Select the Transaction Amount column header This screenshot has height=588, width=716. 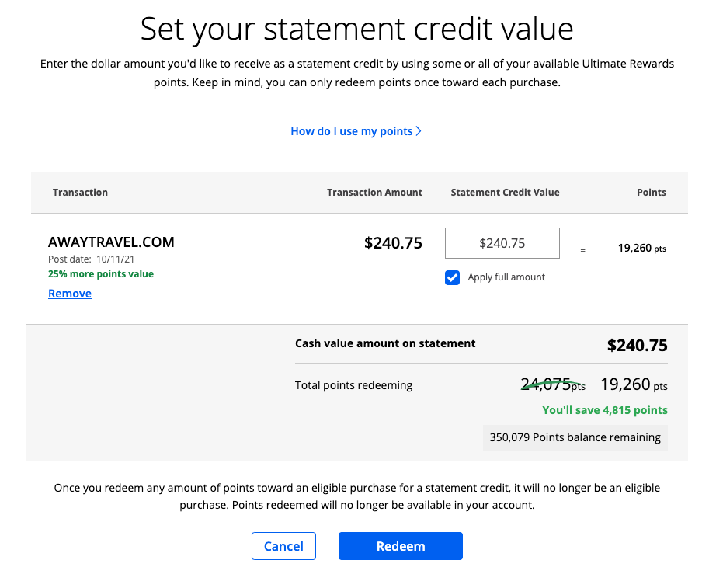(x=374, y=193)
